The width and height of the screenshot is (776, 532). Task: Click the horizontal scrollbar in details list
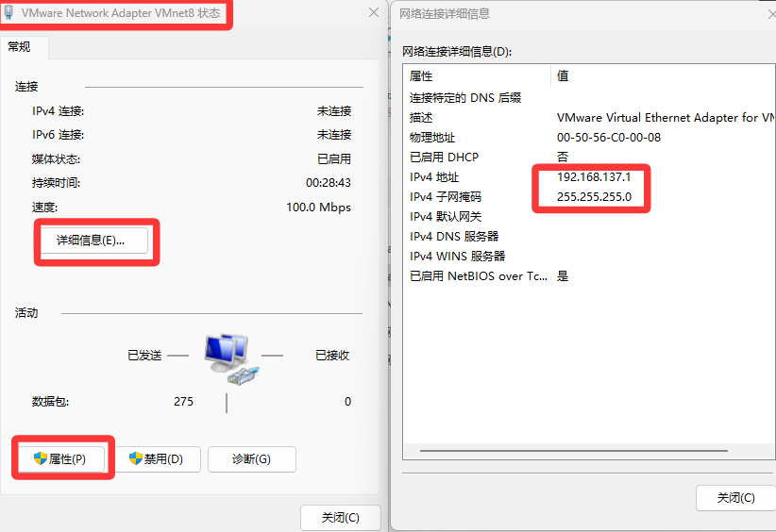coord(574,451)
